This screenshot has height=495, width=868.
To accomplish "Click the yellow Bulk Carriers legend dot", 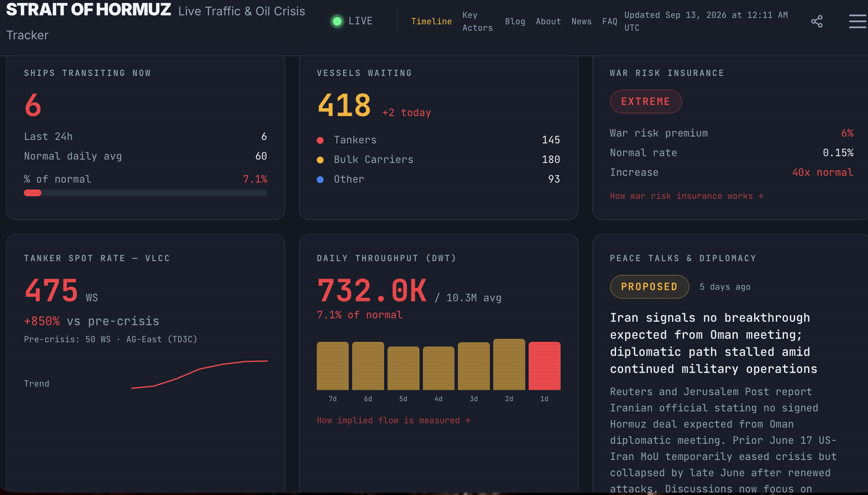I will coord(320,160).
